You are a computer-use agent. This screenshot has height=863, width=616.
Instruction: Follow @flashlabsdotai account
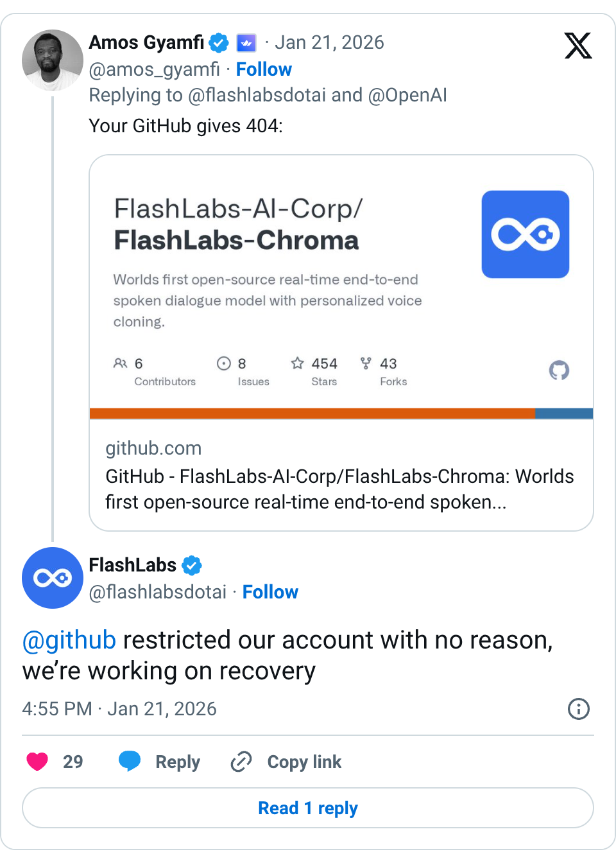pyautogui.click(x=270, y=592)
